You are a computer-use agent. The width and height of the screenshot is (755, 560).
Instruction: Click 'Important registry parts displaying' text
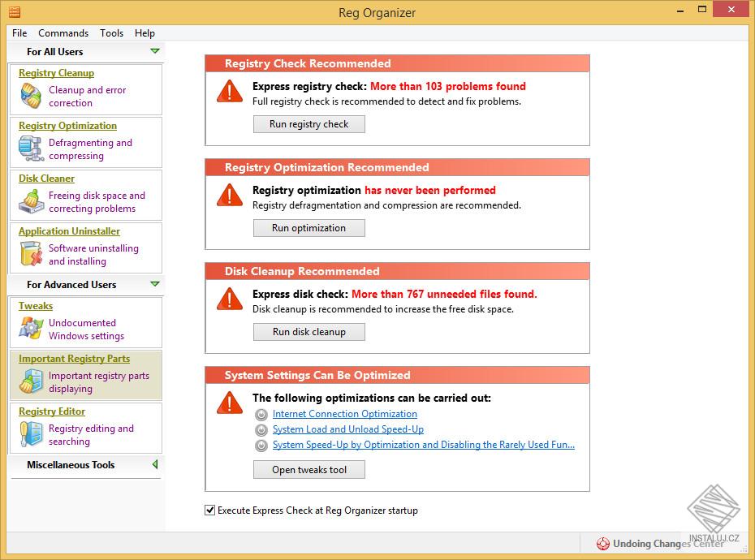(x=99, y=382)
